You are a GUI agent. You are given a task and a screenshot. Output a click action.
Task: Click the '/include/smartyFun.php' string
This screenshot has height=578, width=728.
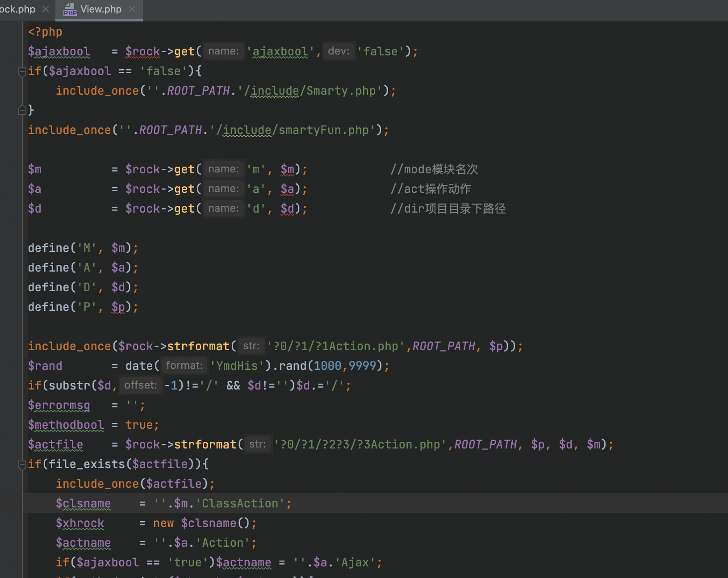(x=293, y=130)
